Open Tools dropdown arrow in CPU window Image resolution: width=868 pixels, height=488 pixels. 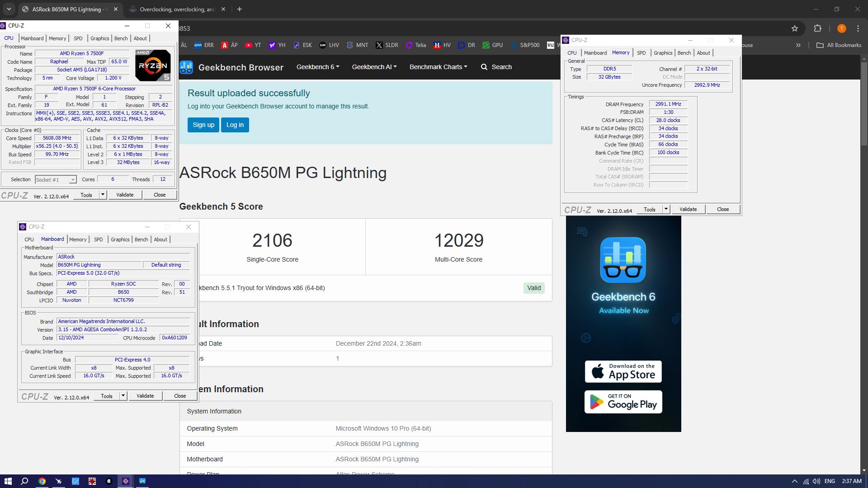point(103,195)
